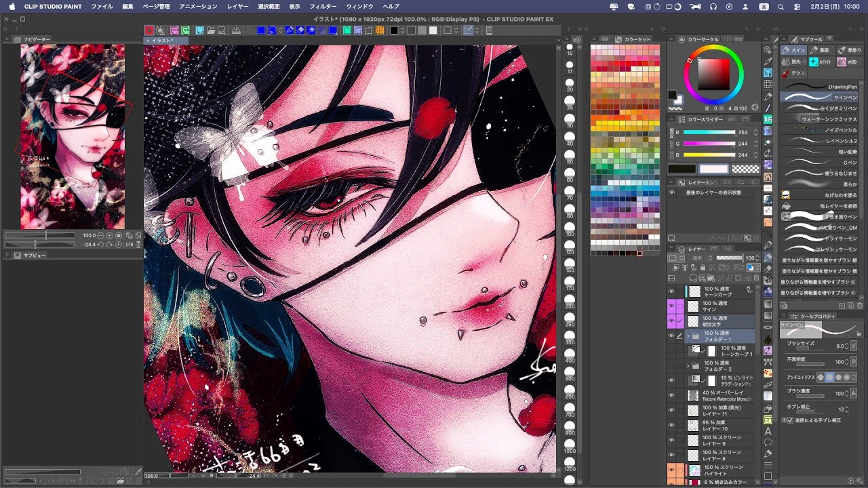Toggle visibility of 朝活文字 layer
The image size is (868, 488).
[671, 321]
